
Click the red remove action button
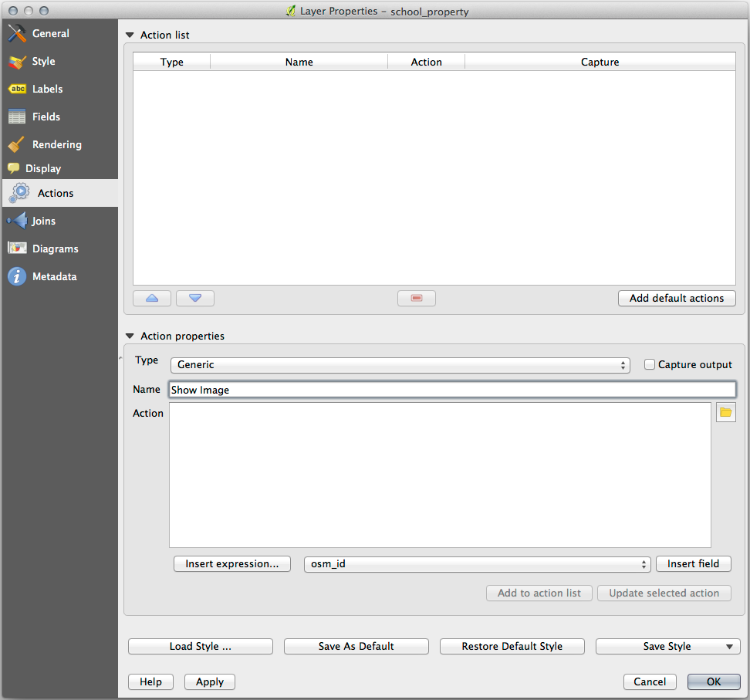click(417, 298)
